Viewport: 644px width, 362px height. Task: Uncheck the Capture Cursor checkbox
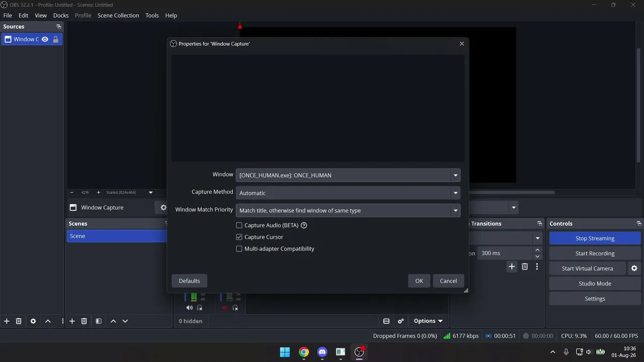tap(239, 237)
